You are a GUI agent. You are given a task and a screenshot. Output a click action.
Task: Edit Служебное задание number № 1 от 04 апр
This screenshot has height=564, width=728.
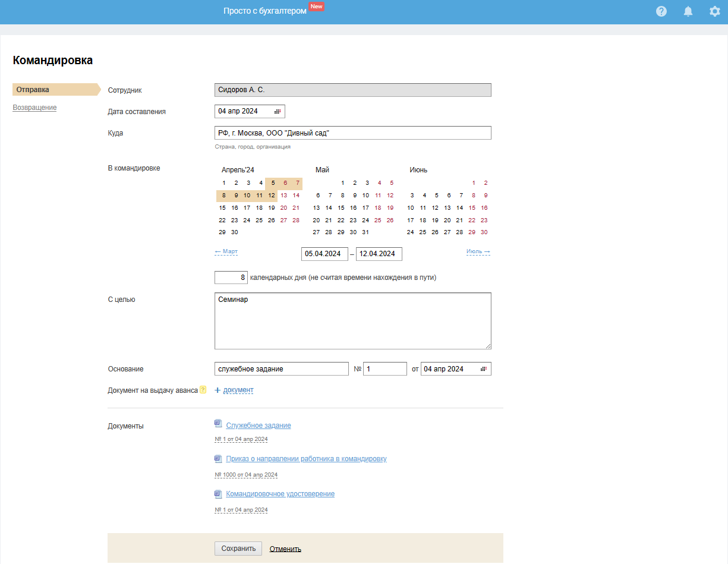click(241, 439)
